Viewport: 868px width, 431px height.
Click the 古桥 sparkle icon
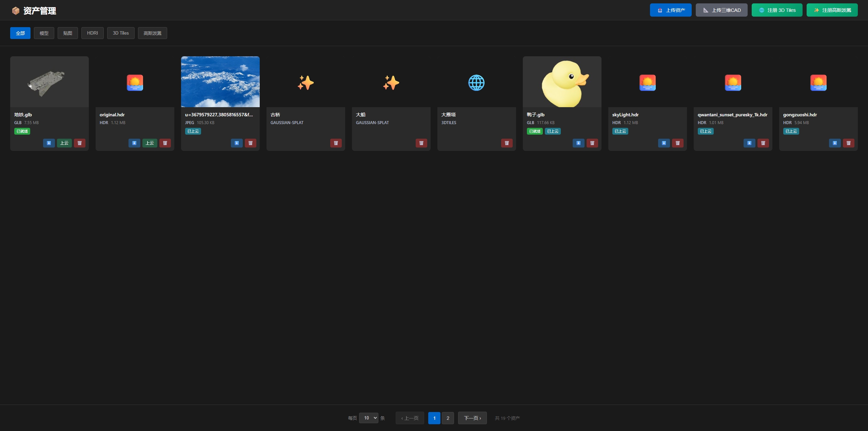(x=305, y=83)
